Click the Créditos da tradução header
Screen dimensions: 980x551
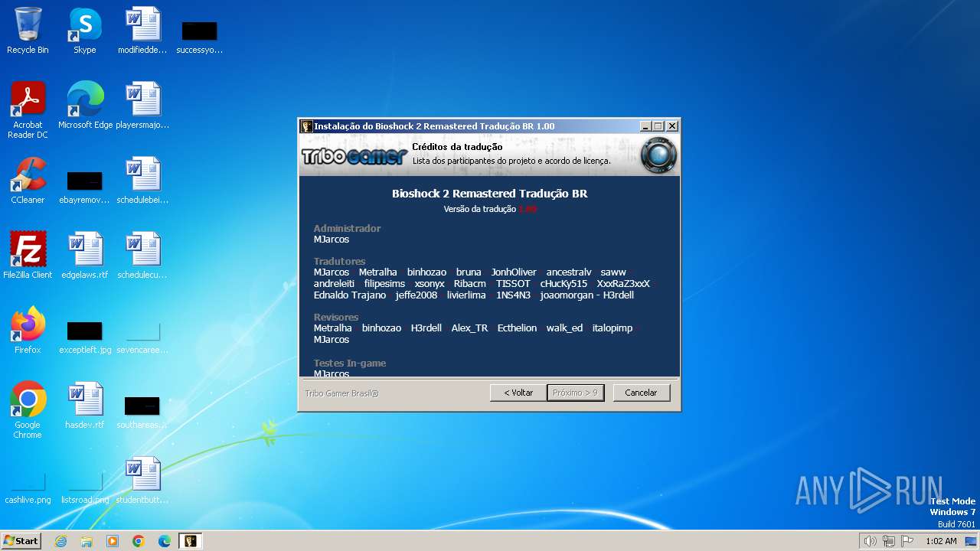point(457,147)
